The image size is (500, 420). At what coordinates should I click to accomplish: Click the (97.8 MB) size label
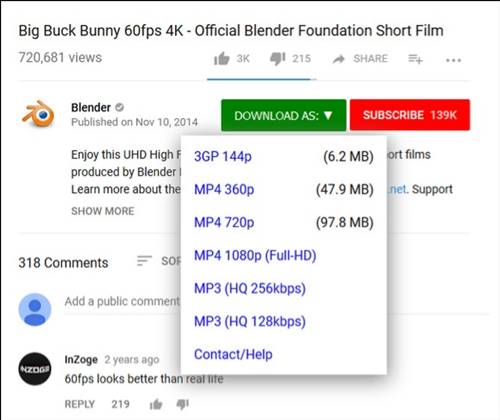345,222
